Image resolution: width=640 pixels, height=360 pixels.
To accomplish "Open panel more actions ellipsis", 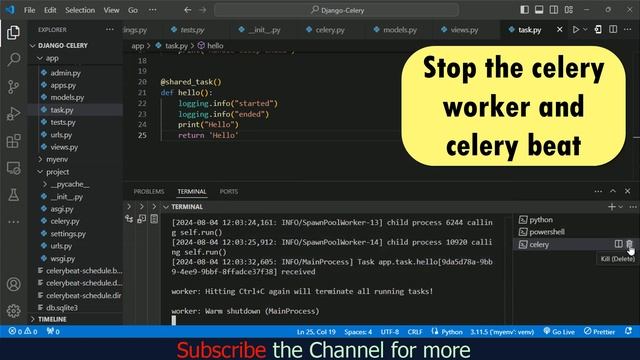I will (x=598, y=191).
